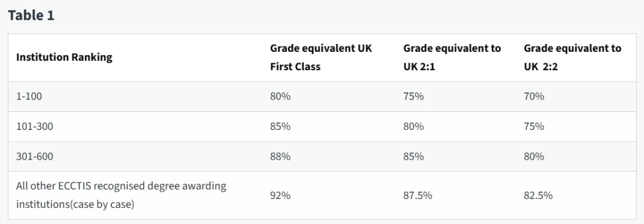Viewport: 644px width, 224px height.
Task: Click the 70% cell in the 2:2 column
Action: [x=534, y=97]
